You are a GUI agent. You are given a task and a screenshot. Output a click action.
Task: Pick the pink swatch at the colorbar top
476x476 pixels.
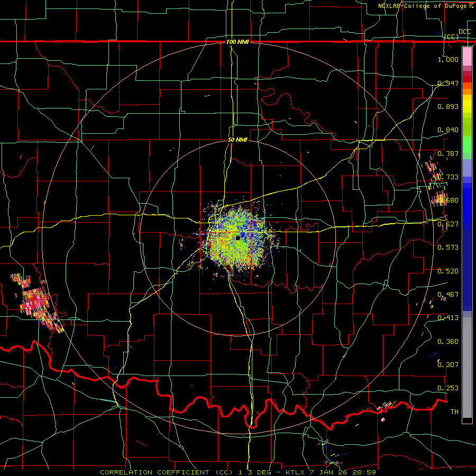(x=467, y=56)
